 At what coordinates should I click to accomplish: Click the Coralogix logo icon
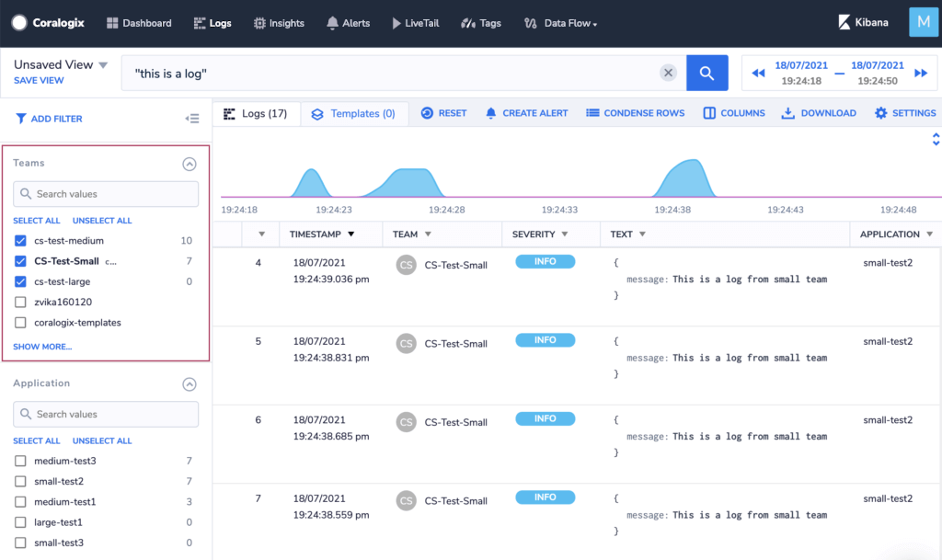click(x=19, y=23)
